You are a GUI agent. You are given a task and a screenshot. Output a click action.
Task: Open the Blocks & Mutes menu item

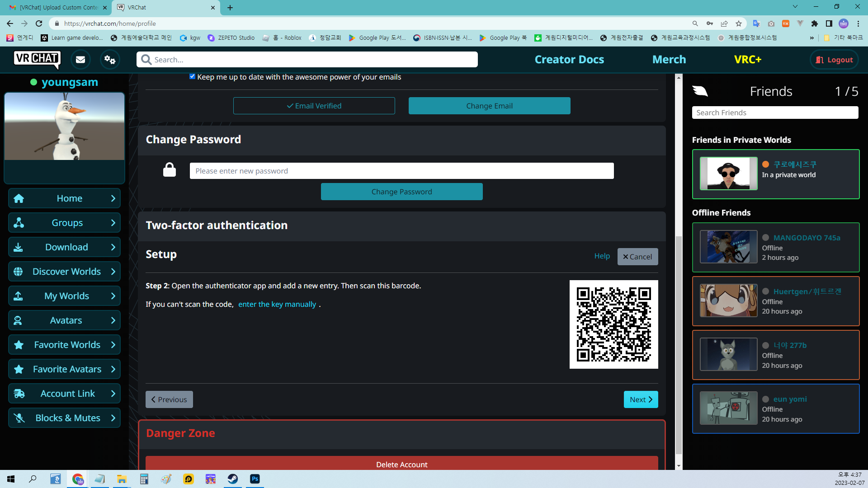point(64,418)
